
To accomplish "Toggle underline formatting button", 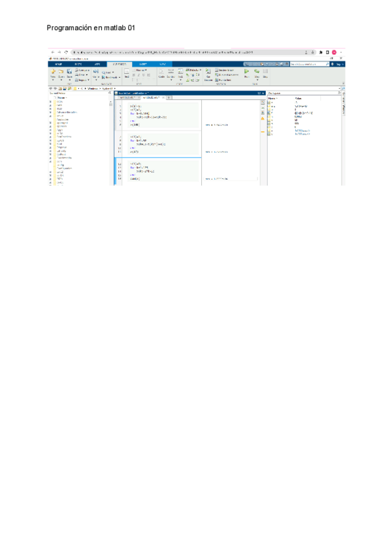I will (x=144, y=75).
